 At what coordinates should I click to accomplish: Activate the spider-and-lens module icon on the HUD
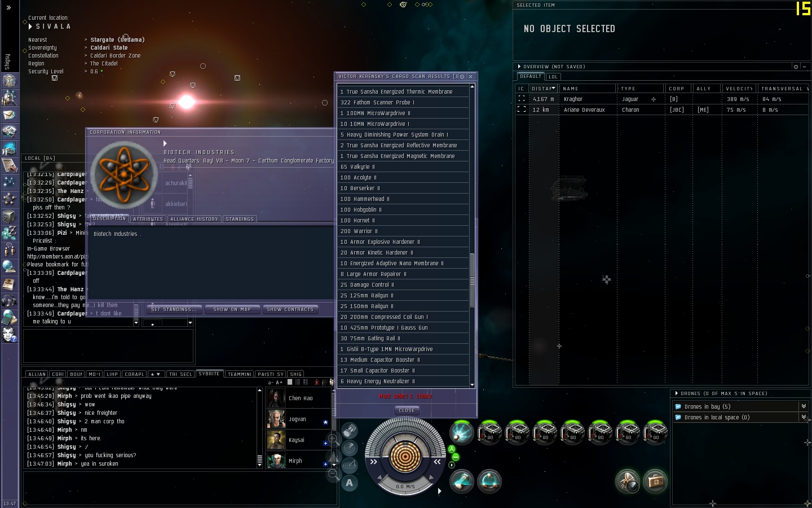pyautogui.click(x=628, y=481)
